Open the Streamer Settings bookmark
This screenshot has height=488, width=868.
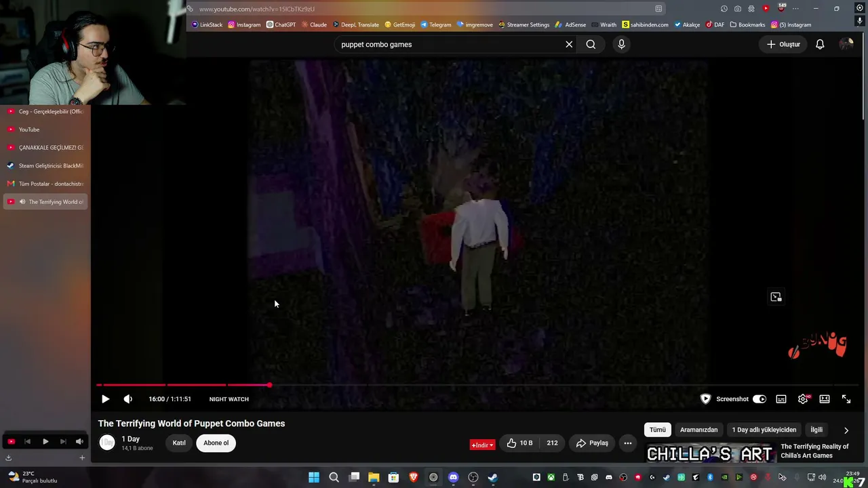click(x=524, y=24)
